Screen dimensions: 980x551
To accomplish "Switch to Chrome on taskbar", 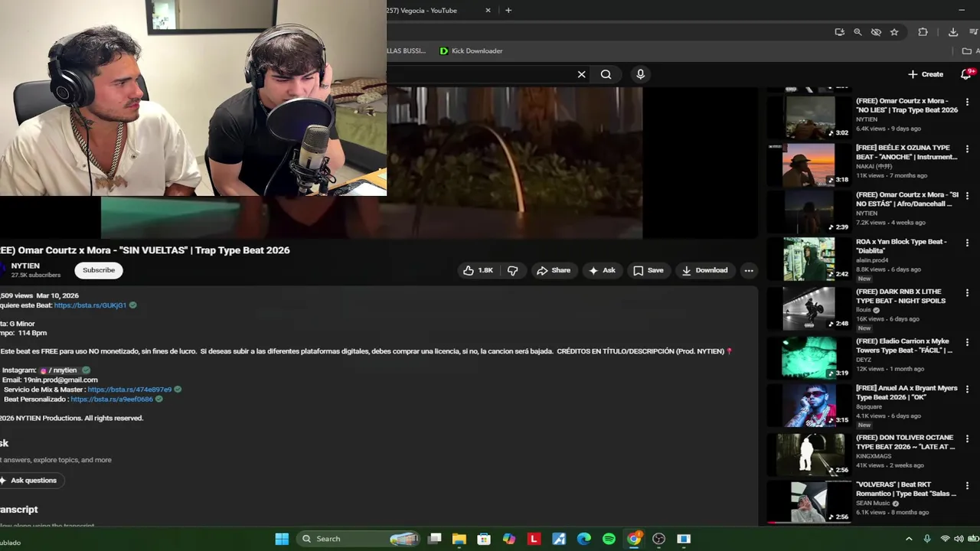I will [634, 539].
